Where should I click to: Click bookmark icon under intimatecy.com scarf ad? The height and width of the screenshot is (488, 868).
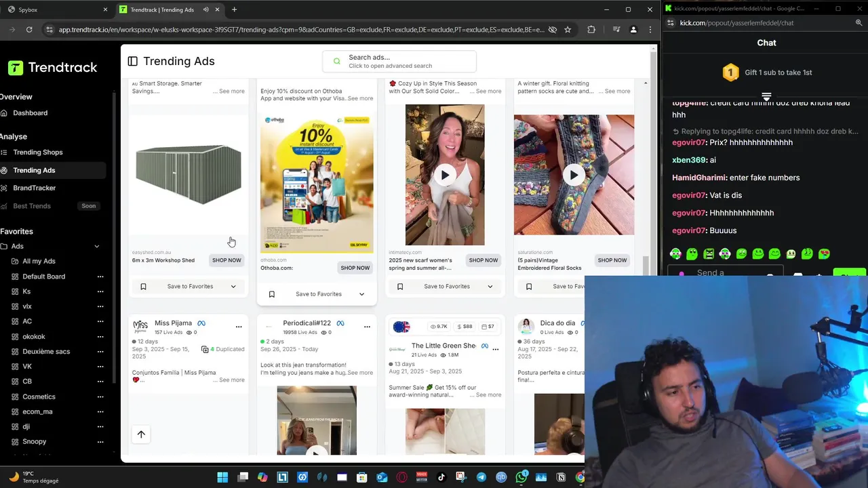point(400,287)
